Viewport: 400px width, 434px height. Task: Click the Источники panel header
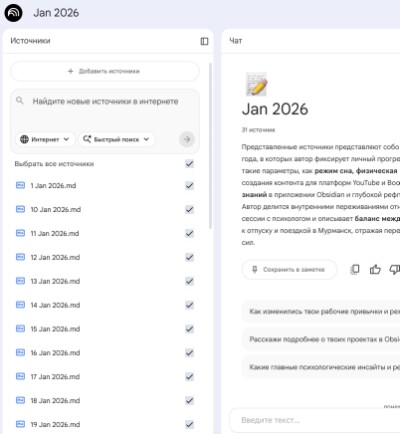[x=30, y=41]
